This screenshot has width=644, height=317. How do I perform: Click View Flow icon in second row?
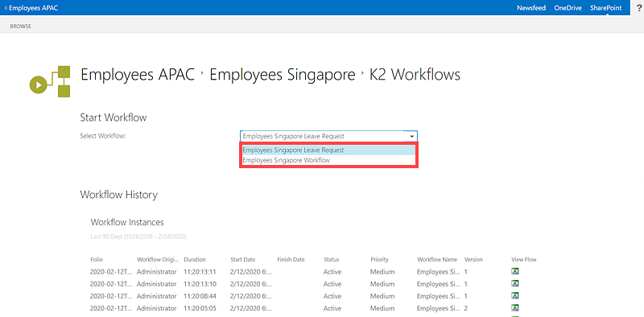tap(515, 284)
